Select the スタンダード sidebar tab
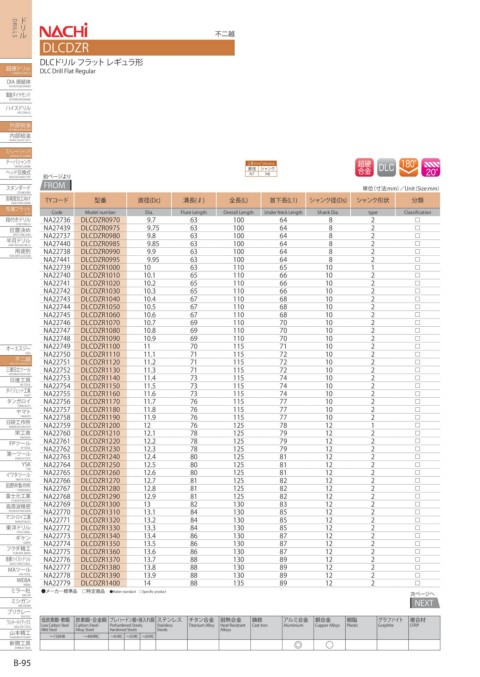Screen dimensions: 480x677 [16, 189]
